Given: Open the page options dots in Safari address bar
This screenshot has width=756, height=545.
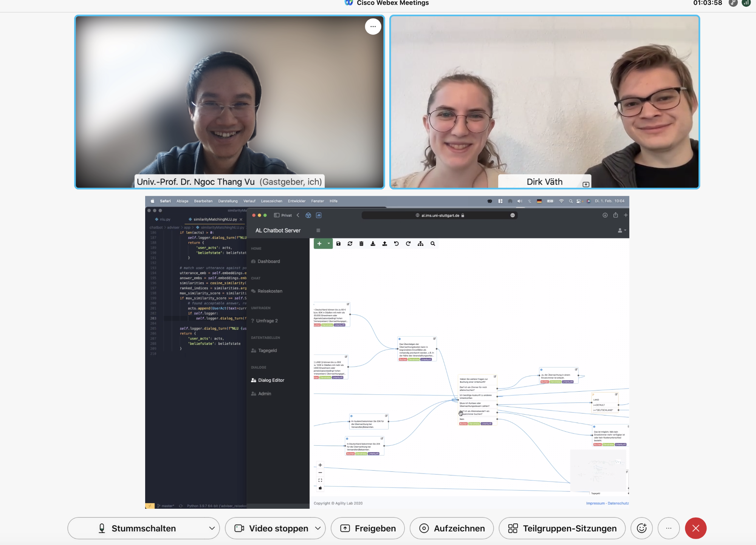Looking at the screenshot, I should (513, 215).
